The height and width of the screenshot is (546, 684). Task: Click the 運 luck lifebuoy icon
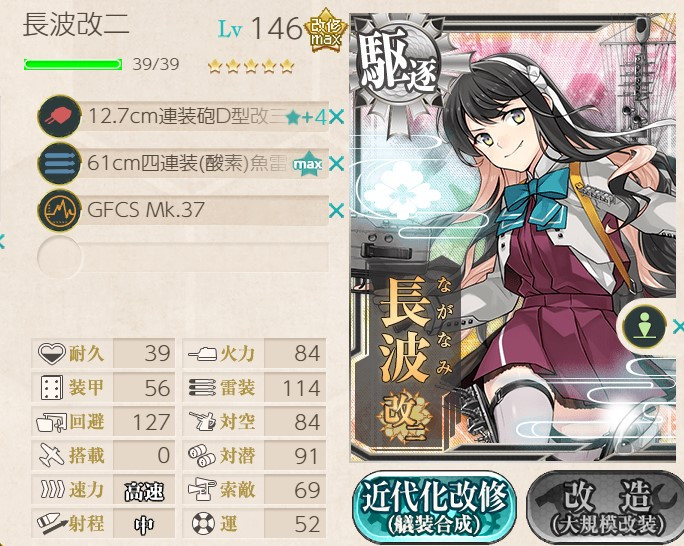tap(203, 523)
